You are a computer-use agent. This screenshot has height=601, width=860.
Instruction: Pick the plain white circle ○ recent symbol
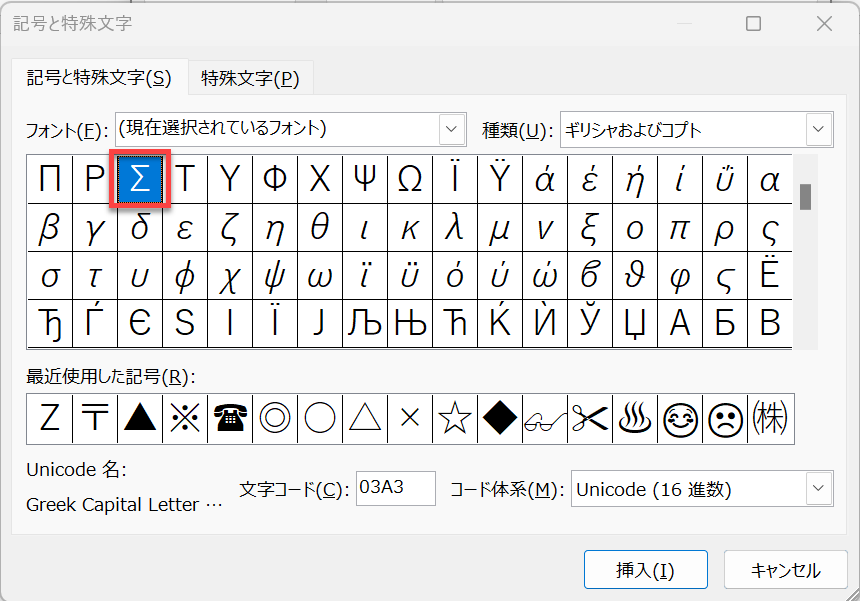coord(320,418)
